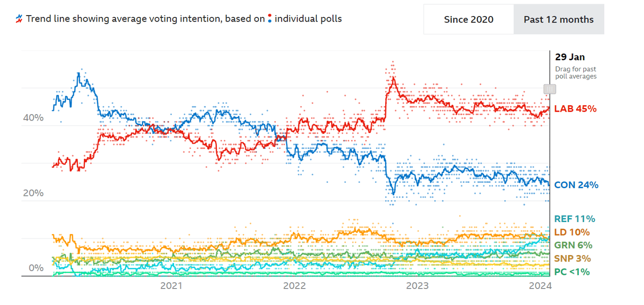Select the LD 10% label

pos(572,232)
